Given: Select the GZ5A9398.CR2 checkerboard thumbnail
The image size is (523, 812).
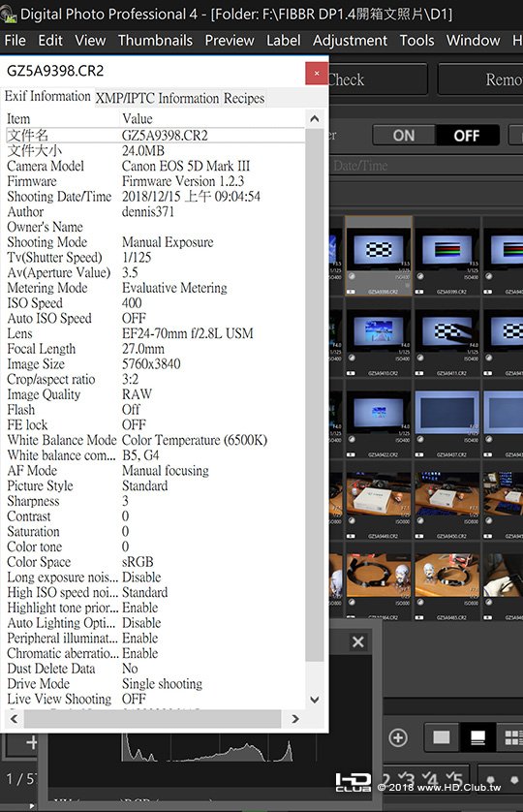Looking at the screenshot, I should (379, 256).
